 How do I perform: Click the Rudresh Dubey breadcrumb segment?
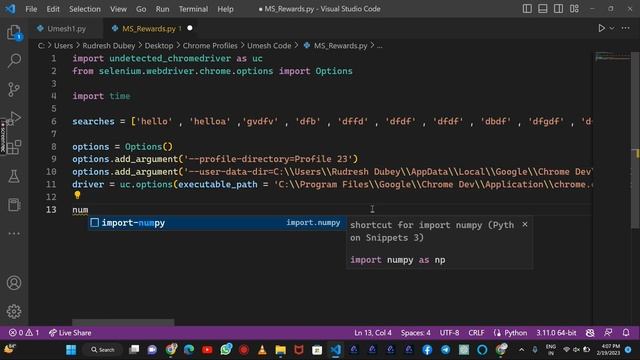(109, 46)
